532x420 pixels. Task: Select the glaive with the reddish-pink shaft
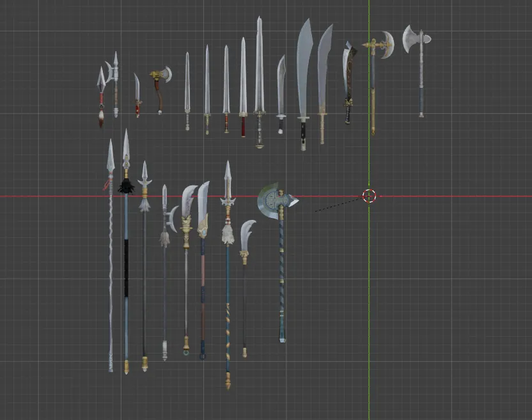click(203, 275)
